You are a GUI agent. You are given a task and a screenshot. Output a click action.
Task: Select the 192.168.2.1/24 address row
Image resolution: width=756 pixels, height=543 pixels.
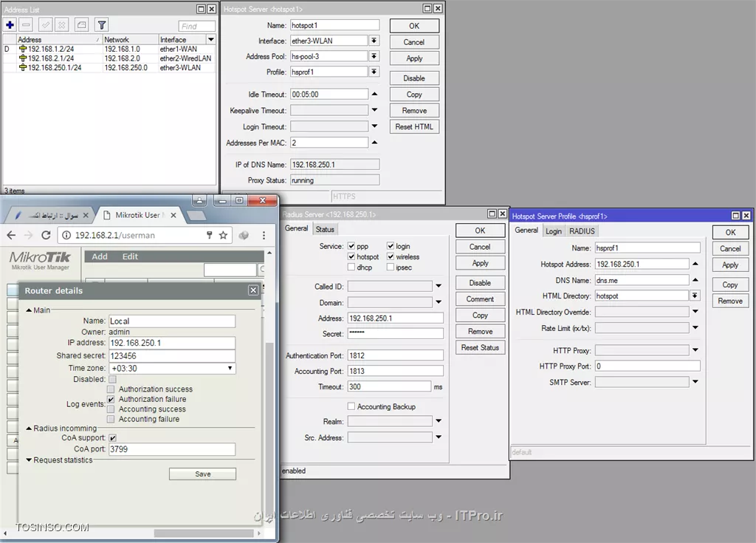(x=109, y=58)
